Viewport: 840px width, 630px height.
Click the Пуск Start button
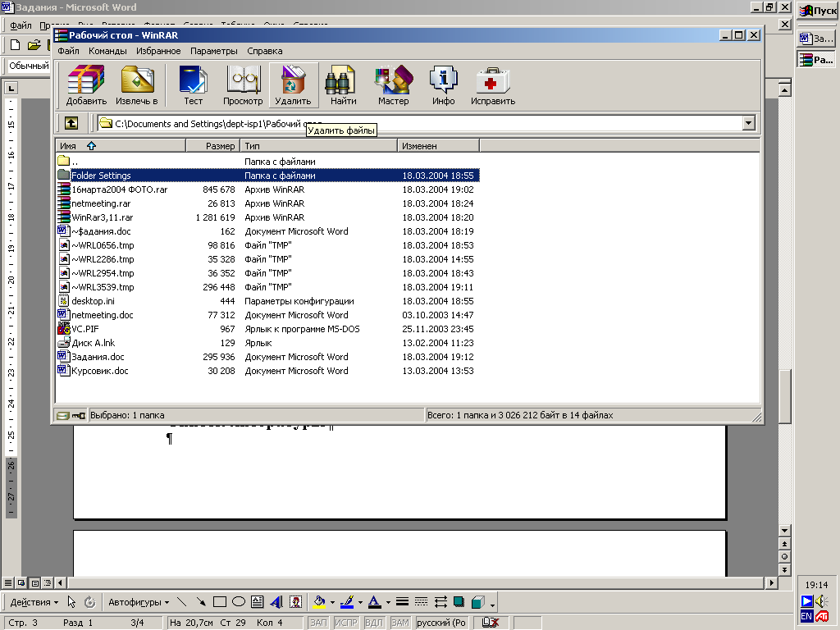[818, 11]
